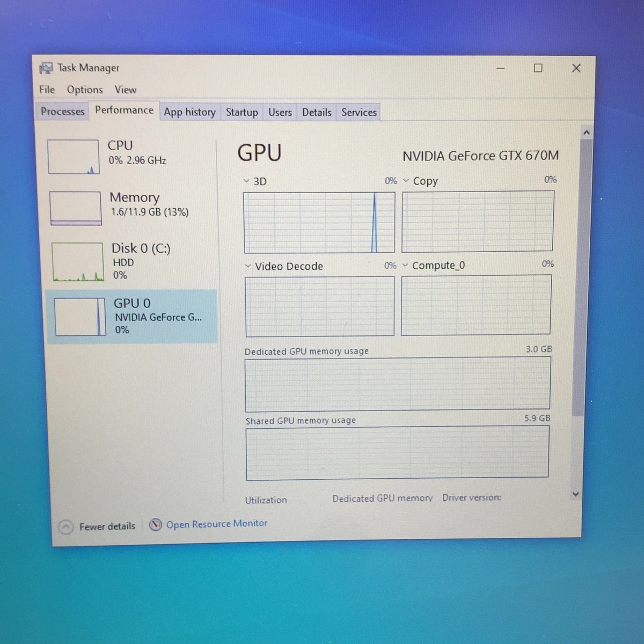Image resolution: width=644 pixels, height=644 pixels.
Task: Select the CPU usage mini graph
Action: [x=74, y=157]
